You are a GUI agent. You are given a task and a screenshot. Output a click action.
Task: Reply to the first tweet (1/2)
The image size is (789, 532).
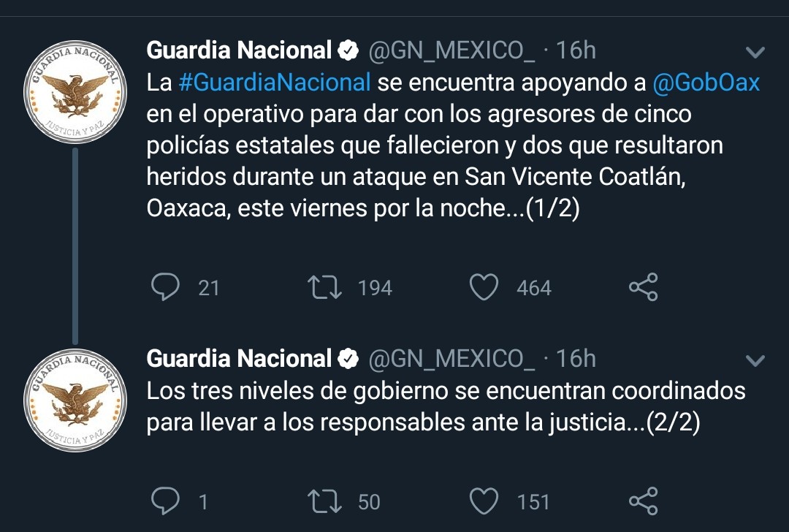(166, 287)
